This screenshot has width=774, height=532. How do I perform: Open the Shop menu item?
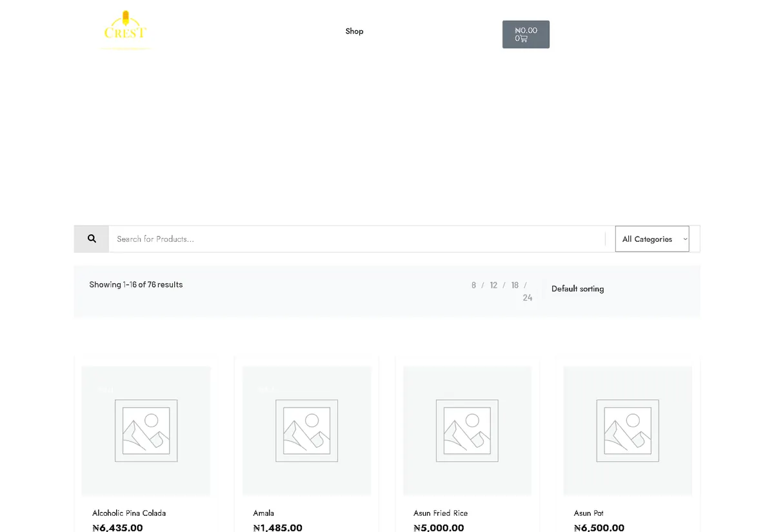pos(354,31)
